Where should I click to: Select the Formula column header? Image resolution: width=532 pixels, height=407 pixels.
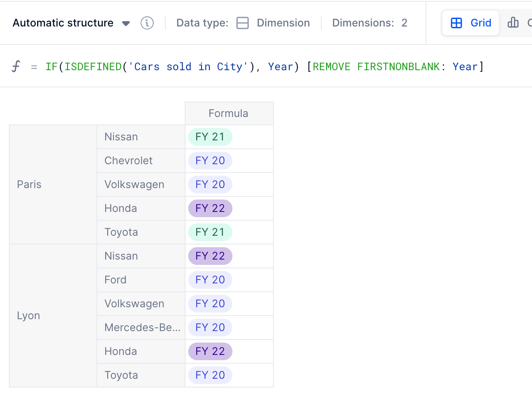pyautogui.click(x=229, y=113)
